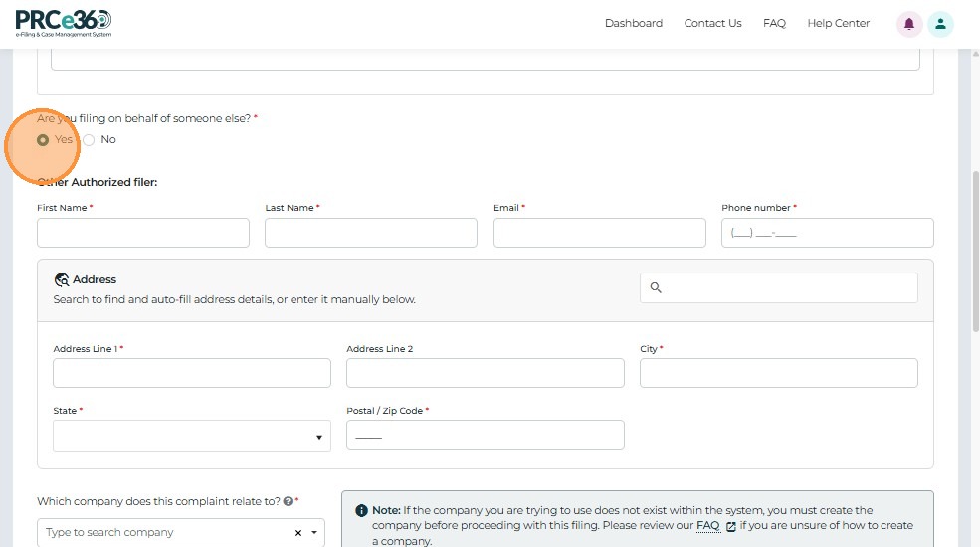
Task: Clear the company selection with the X
Action: pos(298,533)
